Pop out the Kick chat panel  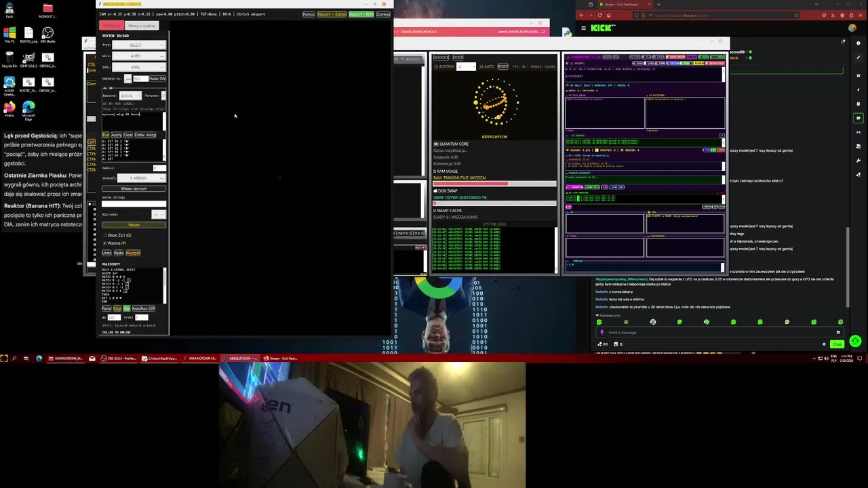coord(843,42)
